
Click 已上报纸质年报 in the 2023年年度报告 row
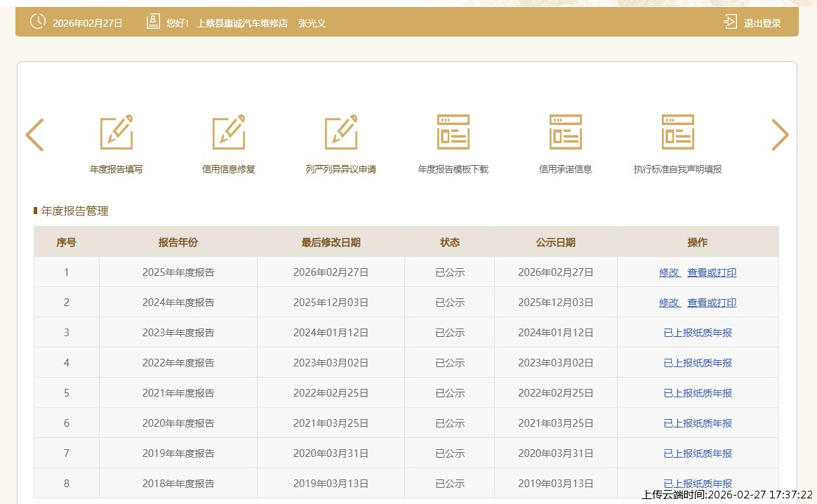click(698, 333)
